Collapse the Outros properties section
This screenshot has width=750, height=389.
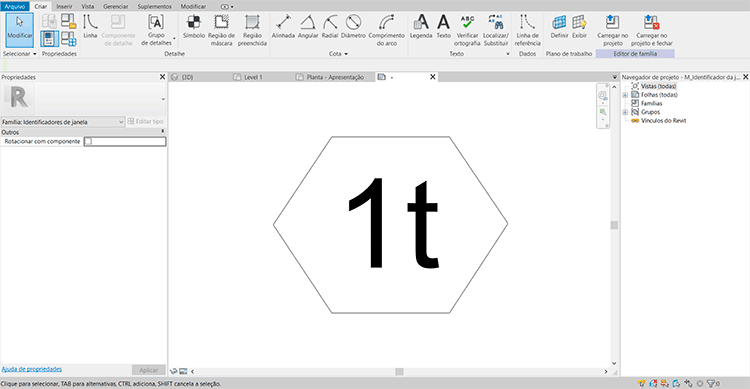(x=162, y=132)
